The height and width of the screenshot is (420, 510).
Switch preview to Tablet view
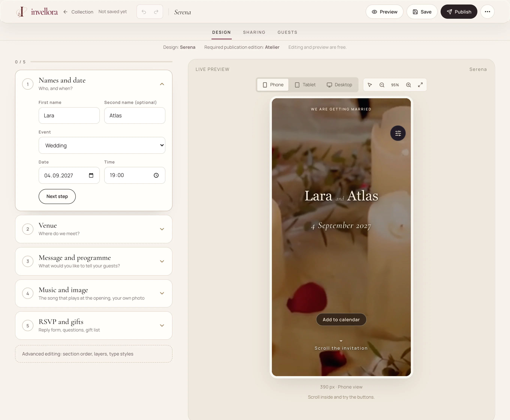(305, 85)
